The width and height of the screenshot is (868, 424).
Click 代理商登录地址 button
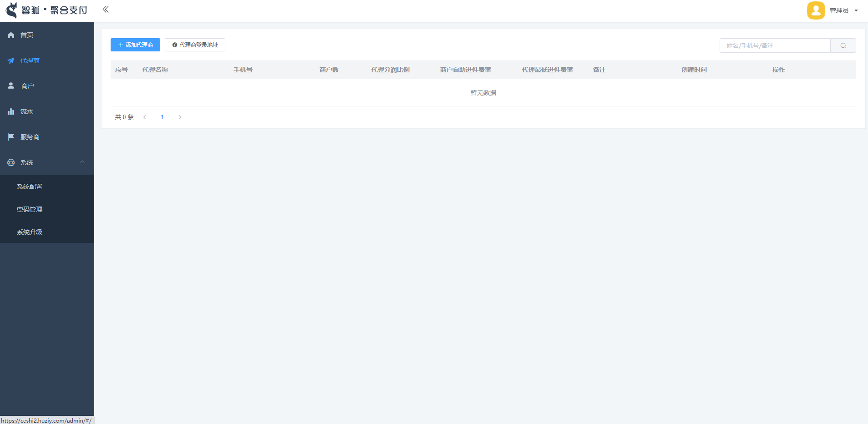[x=195, y=45]
